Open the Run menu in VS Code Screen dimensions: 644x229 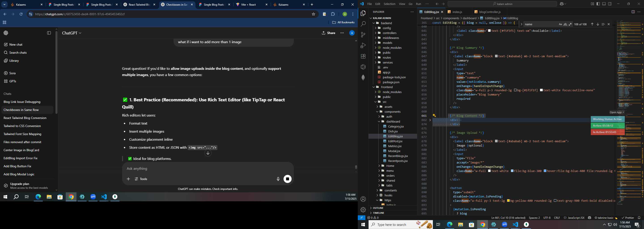419,4
